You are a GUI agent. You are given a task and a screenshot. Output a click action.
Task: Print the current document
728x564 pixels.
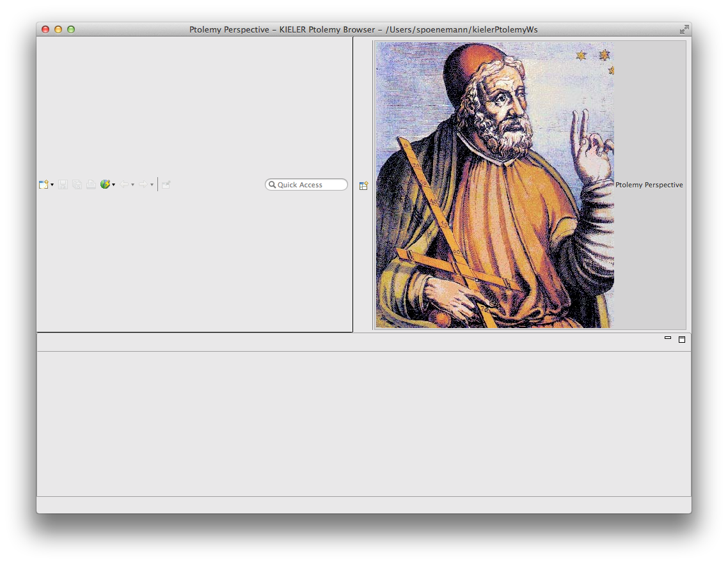(x=91, y=184)
